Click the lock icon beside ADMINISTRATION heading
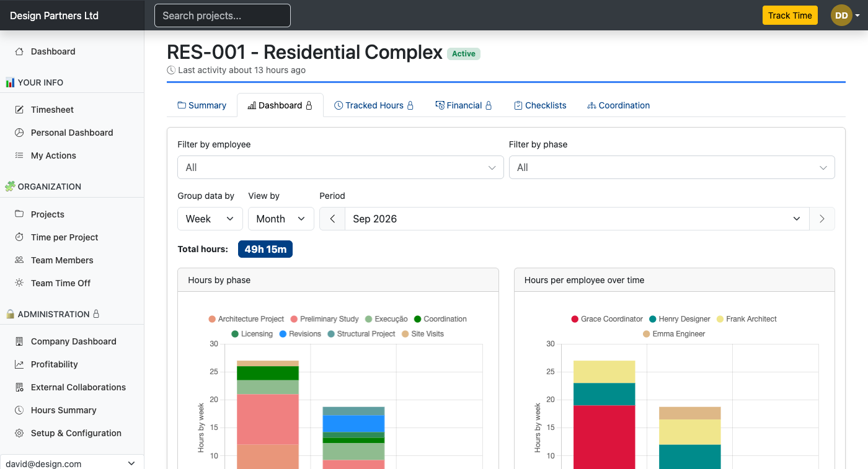Viewport: 868px width, 469px height. tap(96, 314)
